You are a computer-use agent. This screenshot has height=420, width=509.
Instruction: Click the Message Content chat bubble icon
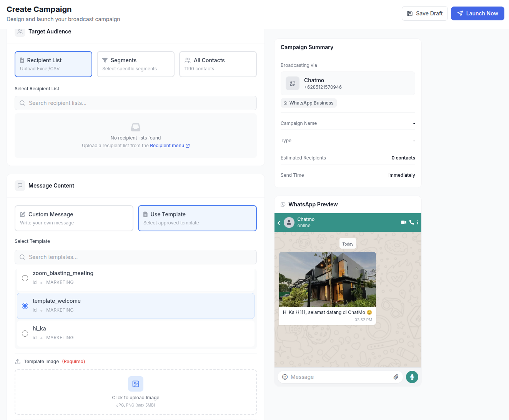point(20,186)
